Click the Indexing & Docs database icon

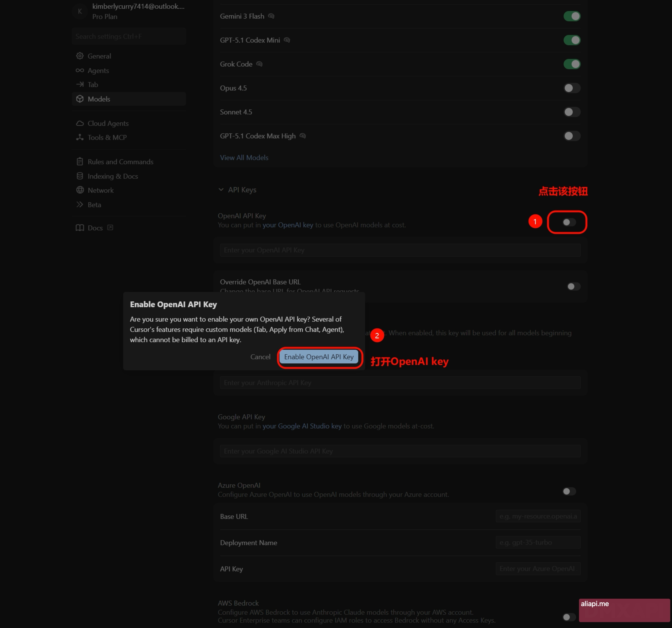80,176
